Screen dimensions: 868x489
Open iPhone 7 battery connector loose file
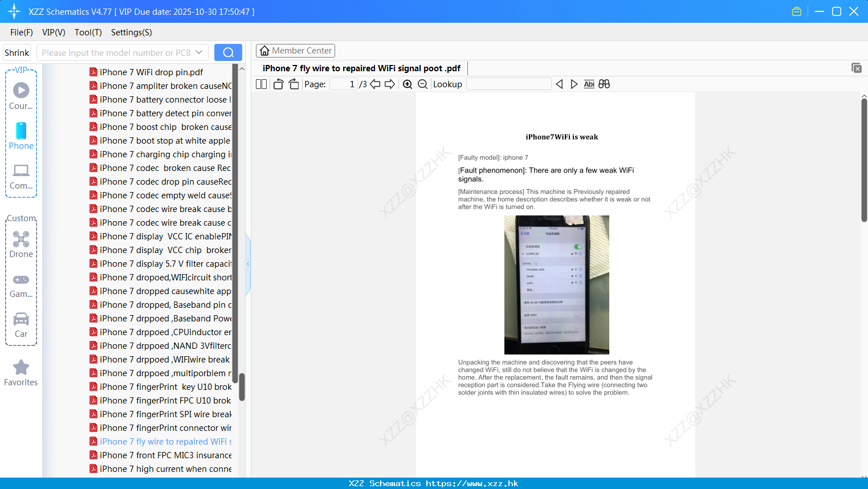(x=161, y=99)
